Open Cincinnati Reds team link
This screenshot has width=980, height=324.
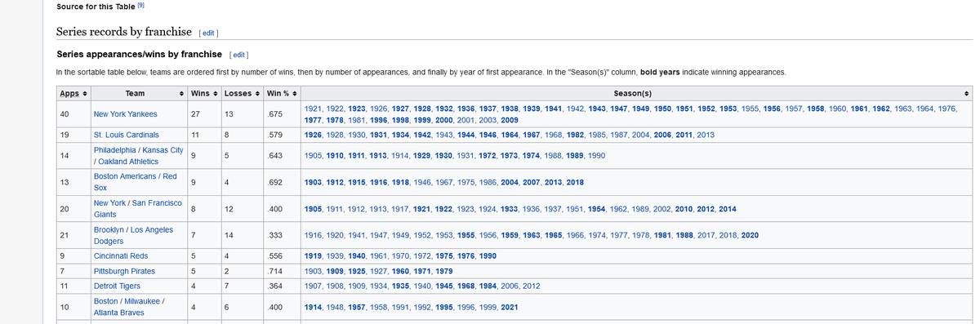(x=121, y=255)
